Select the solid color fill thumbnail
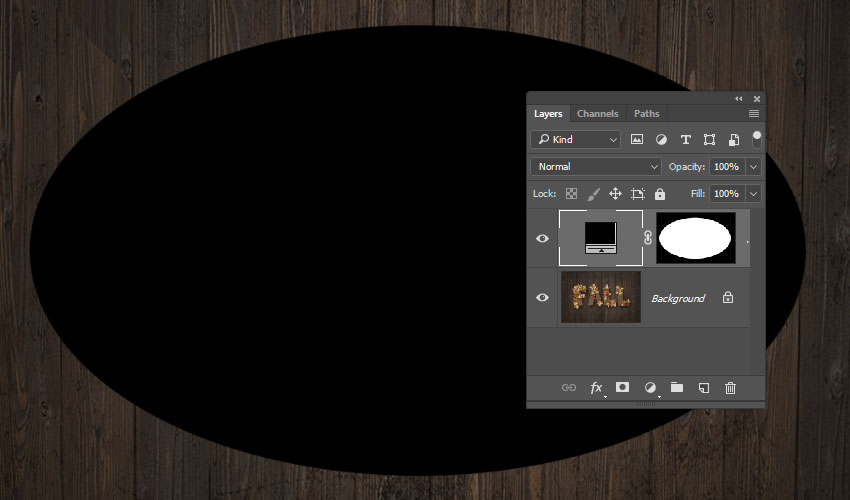 601,238
